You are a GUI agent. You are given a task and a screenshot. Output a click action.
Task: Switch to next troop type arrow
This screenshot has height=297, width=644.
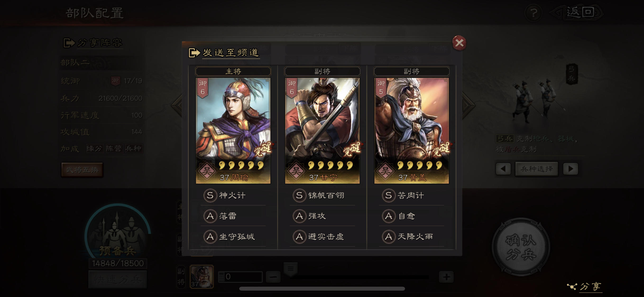pos(571,169)
